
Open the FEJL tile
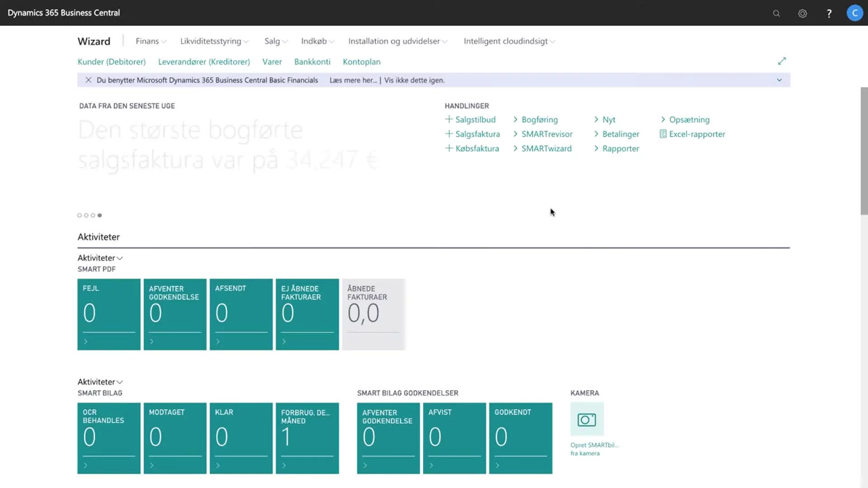(109, 314)
